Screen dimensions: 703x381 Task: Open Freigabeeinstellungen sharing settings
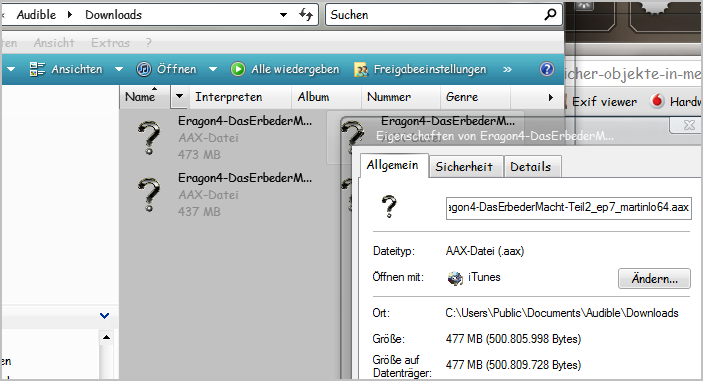[420, 69]
